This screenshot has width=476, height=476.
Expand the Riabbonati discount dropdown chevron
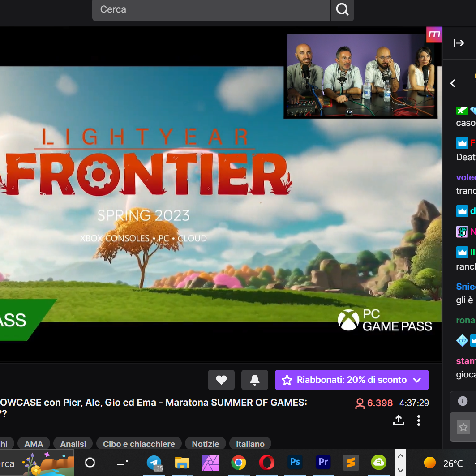point(417,380)
